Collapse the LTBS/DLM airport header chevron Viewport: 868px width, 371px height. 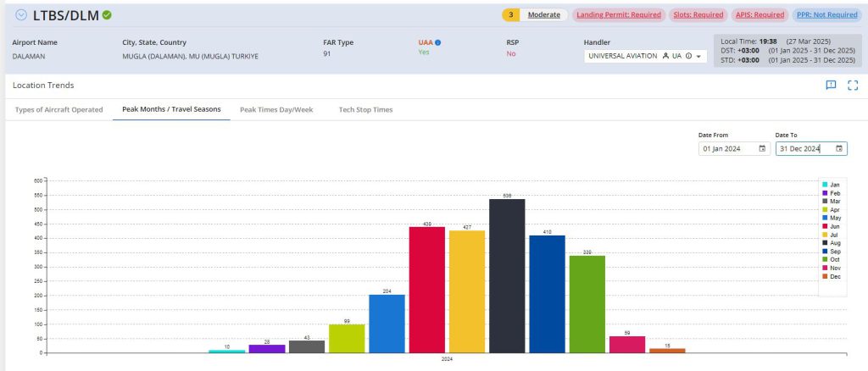coord(21,15)
